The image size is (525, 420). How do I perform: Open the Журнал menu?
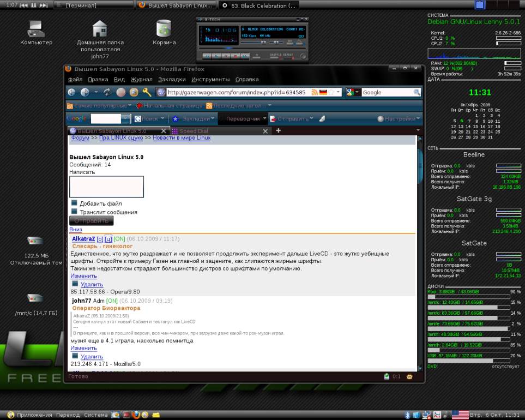coord(141,80)
